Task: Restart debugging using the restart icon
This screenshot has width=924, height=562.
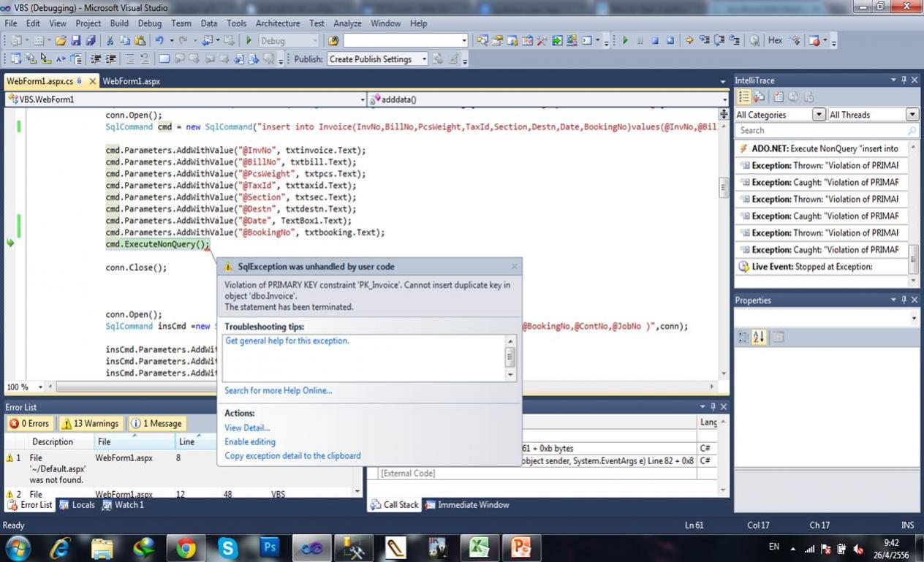Action: coord(670,41)
